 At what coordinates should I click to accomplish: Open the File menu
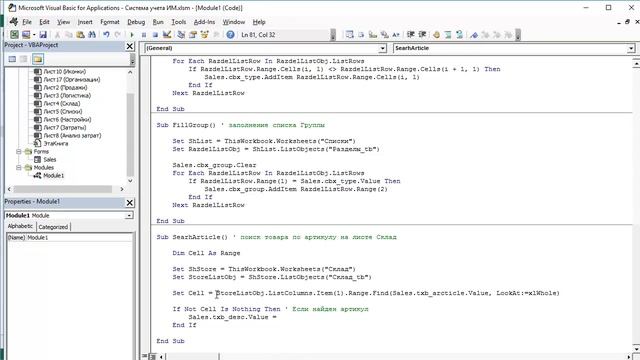tap(27, 22)
